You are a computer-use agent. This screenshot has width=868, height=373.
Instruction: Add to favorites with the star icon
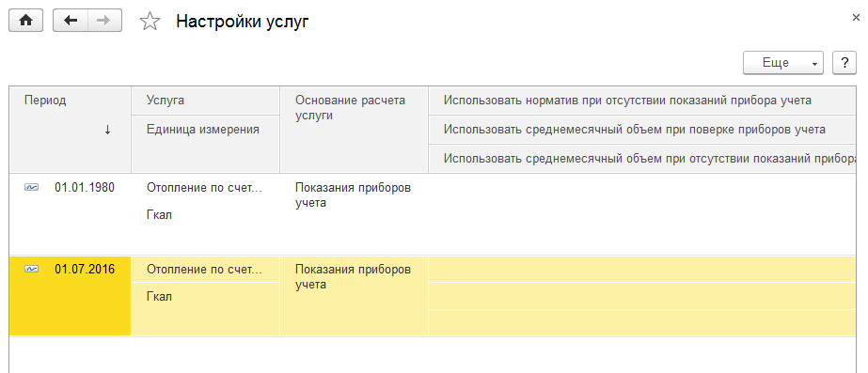coord(150,22)
